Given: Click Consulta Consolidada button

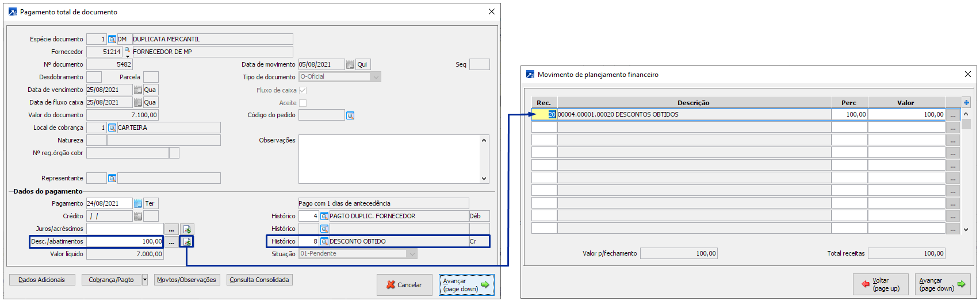Looking at the screenshot, I should click(259, 280).
